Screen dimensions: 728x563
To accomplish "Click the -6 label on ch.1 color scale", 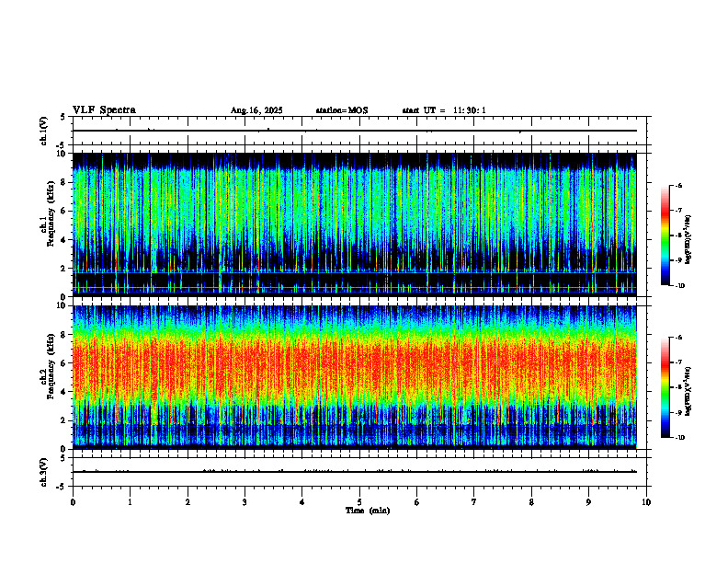I will click(678, 185).
